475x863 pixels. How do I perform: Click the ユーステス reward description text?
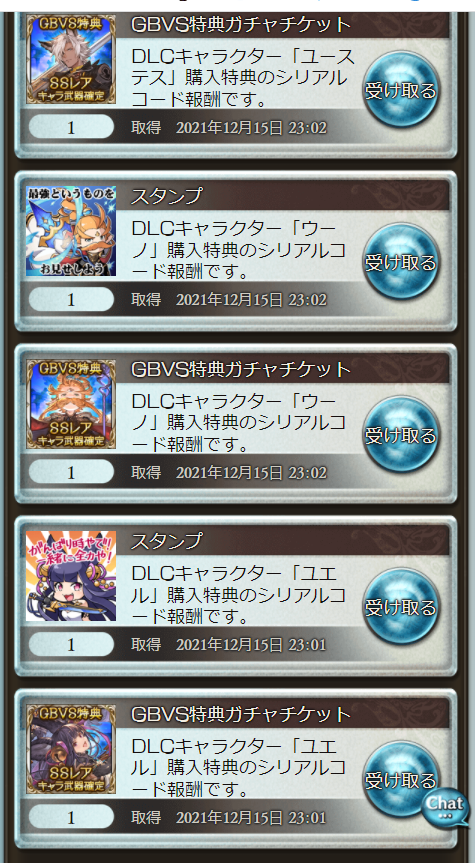pos(242,78)
